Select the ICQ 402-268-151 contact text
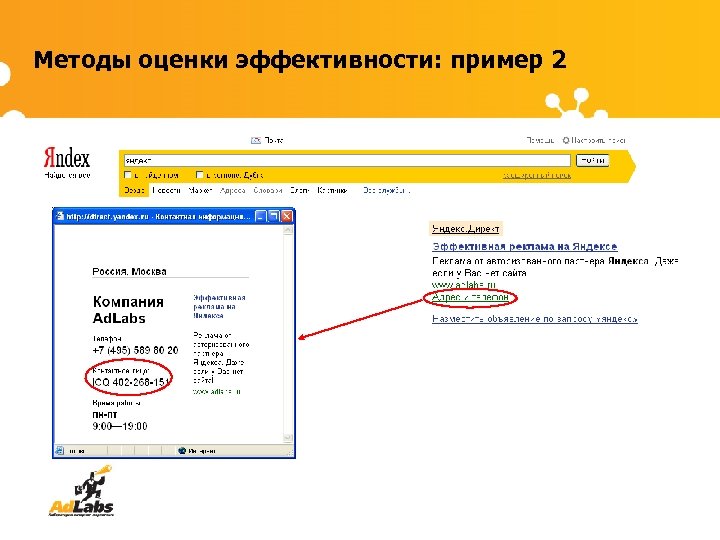The height and width of the screenshot is (540, 720). point(131,382)
